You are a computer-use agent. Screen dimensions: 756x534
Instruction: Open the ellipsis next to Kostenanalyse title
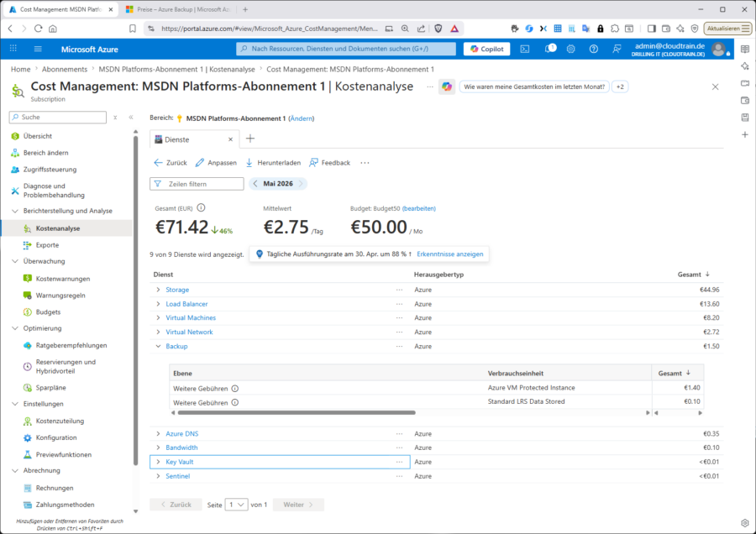pyautogui.click(x=429, y=86)
